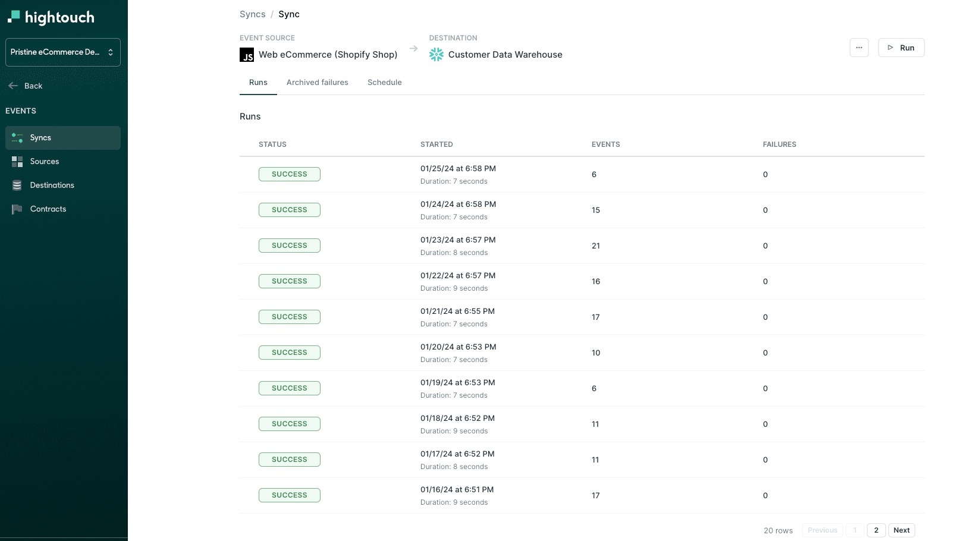Image resolution: width=980 pixels, height=541 pixels.
Task: Click the Hightouch logo
Action: (x=51, y=17)
